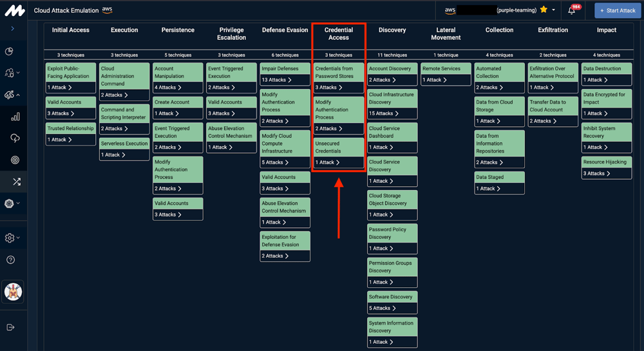
Task: Open 13 Attacks under Impair Defenses
Action: tap(276, 80)
